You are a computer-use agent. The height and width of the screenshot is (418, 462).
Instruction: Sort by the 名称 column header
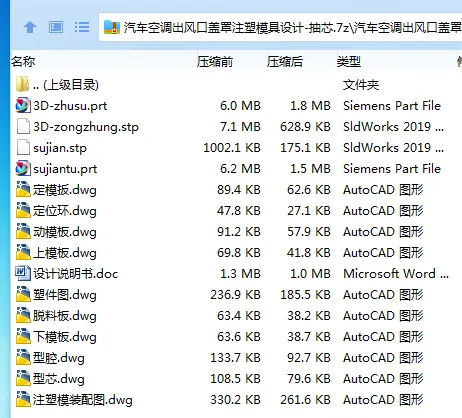point(23,61)
